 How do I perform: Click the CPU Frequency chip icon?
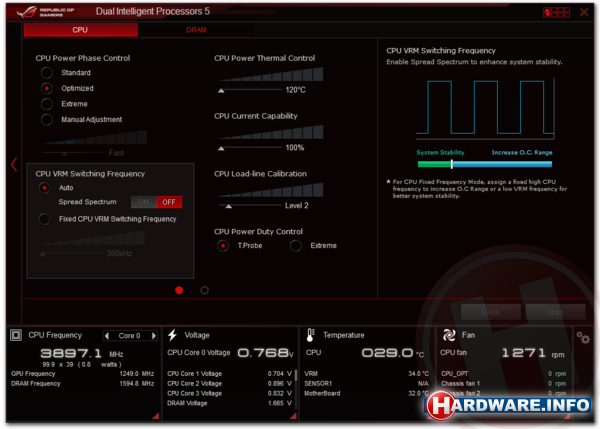16,335
